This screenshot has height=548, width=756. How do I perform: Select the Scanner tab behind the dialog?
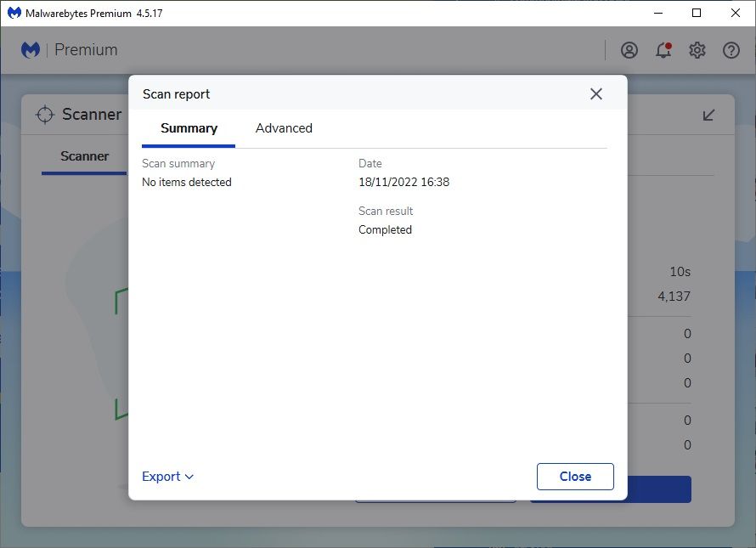[x=84, y=156]
